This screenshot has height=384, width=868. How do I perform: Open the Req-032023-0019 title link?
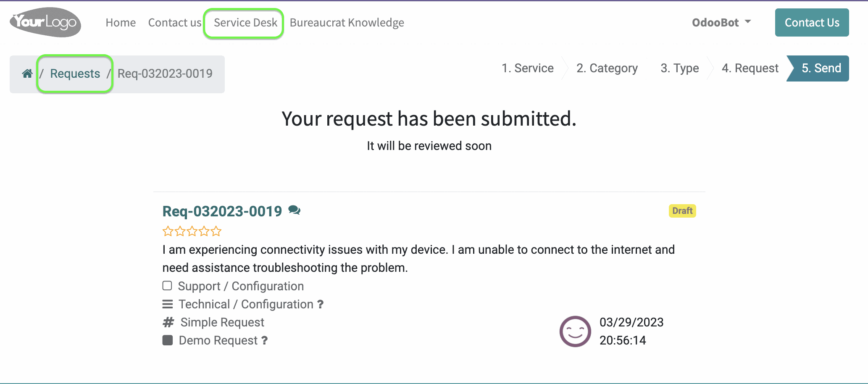click(222, 211)
